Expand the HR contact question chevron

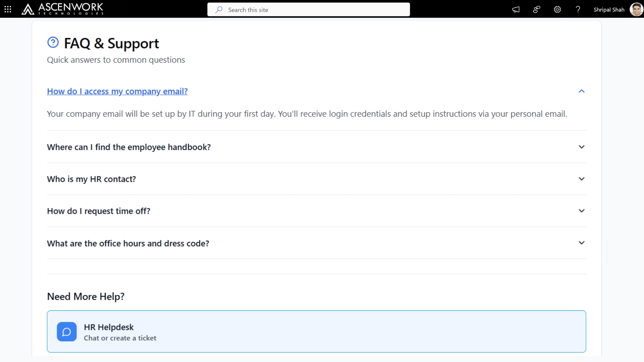pos(581,179)
